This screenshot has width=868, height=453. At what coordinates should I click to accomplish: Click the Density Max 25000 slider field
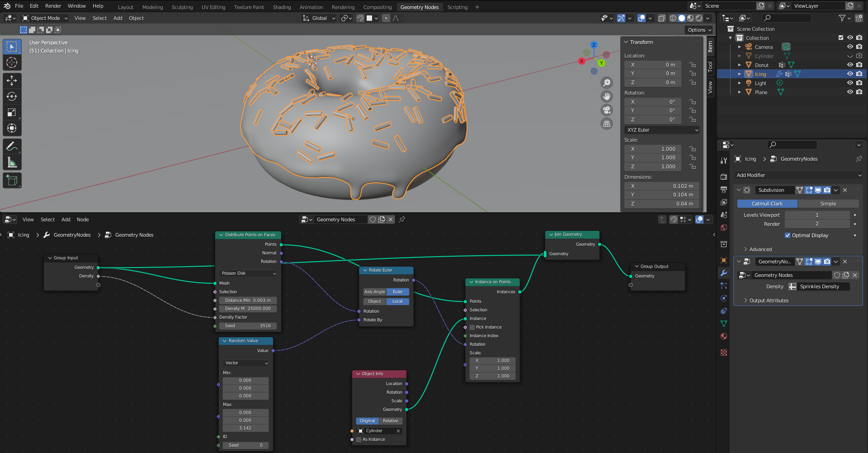coord(248,309)
